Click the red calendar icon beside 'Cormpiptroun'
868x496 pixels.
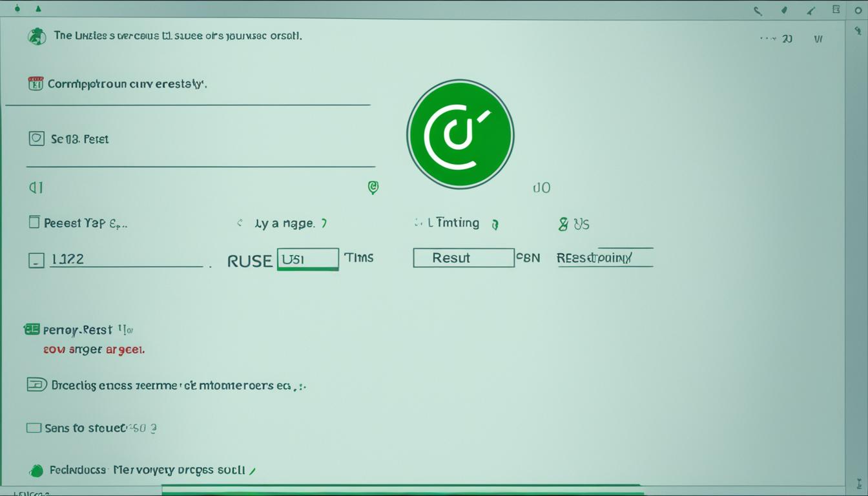coord(36,83)
